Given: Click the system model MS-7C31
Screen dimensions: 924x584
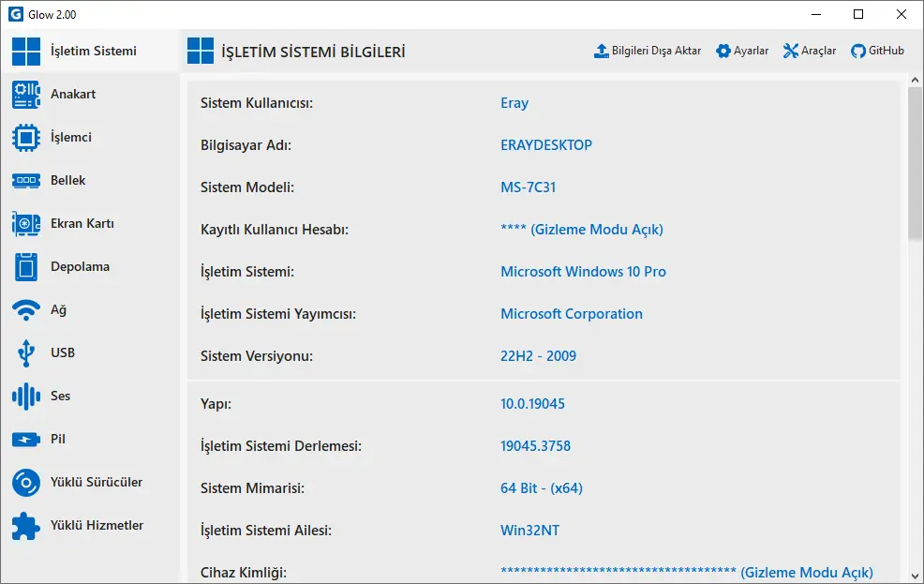Looking at the screenshot, I should (528, 187).
